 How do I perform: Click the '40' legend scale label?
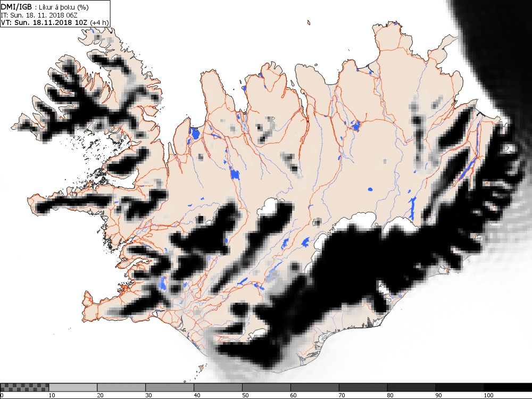point(197,395)
